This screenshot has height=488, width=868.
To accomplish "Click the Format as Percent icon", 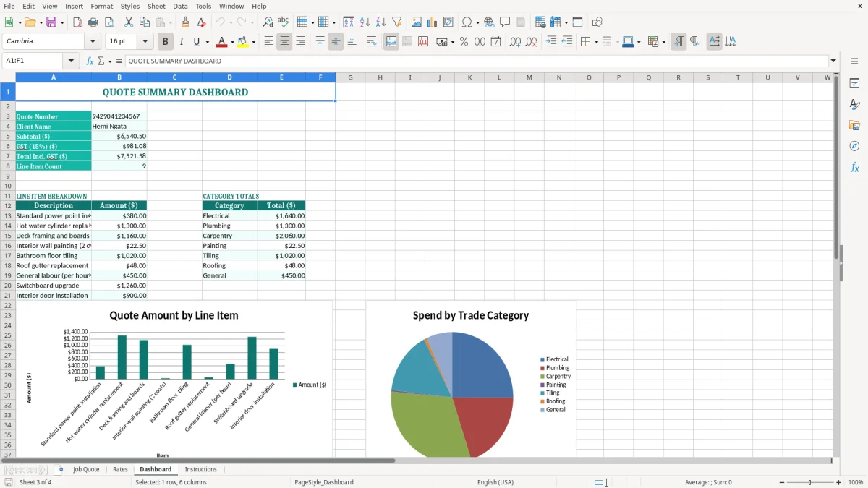I will 464,42.
